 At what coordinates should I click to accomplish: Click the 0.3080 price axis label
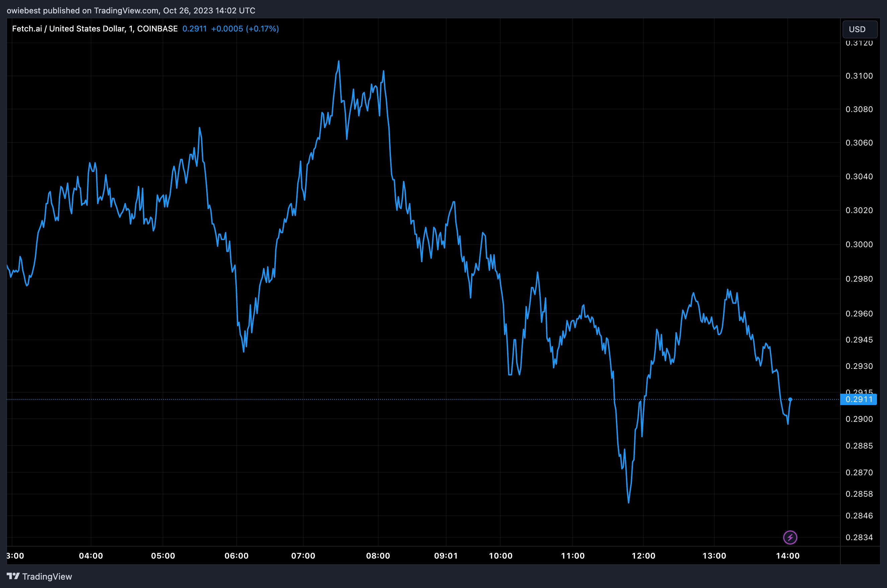859,109
